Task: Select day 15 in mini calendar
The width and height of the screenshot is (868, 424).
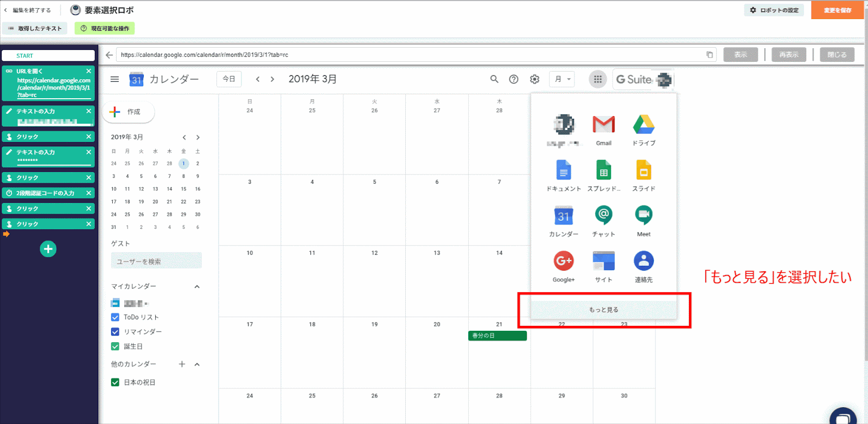Action: pos(183,189)
